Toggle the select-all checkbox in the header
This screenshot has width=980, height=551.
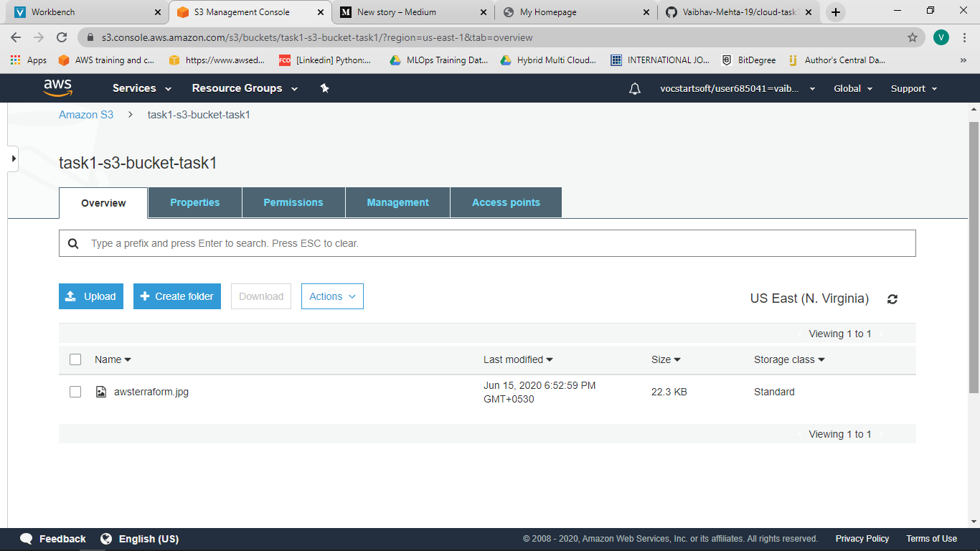(75, 359)
